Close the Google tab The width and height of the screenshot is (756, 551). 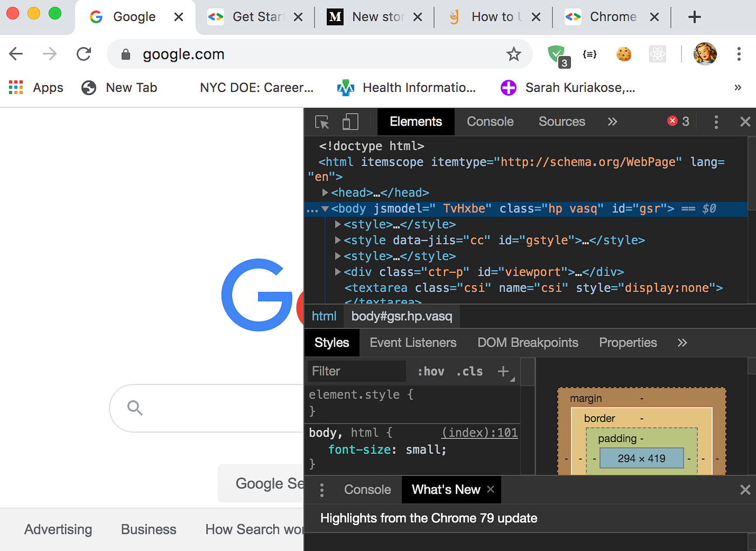(179, 17)
